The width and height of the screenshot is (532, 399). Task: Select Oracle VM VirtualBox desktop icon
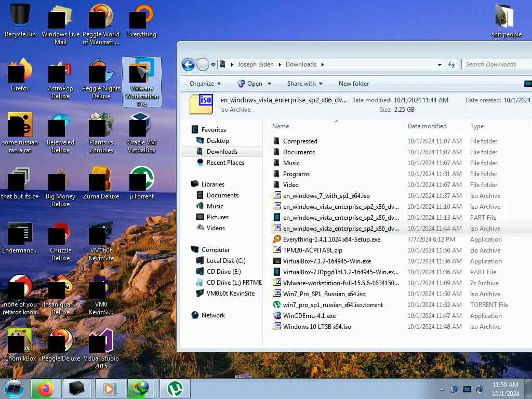tap(141, 132)
